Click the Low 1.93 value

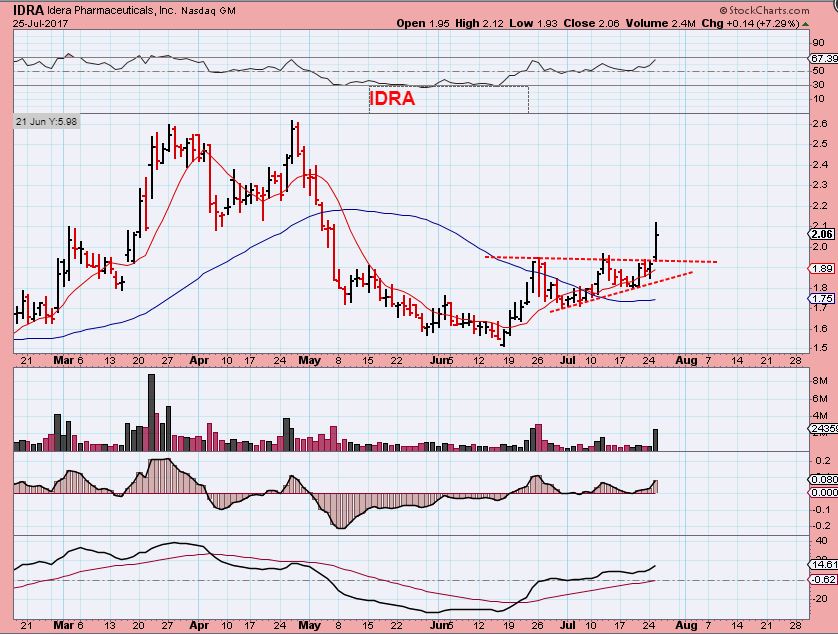pos(533,24)
